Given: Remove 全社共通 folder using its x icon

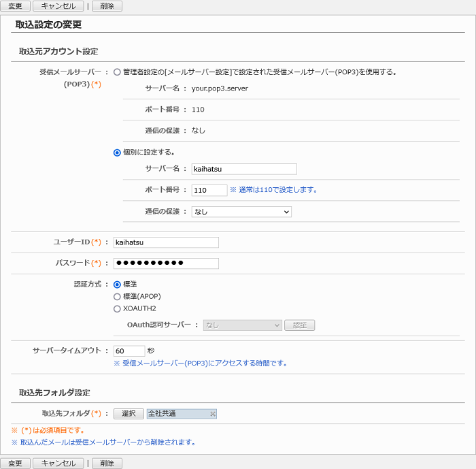Looking at the screenshot, I should pyautogui.click(x=212, y=414).
